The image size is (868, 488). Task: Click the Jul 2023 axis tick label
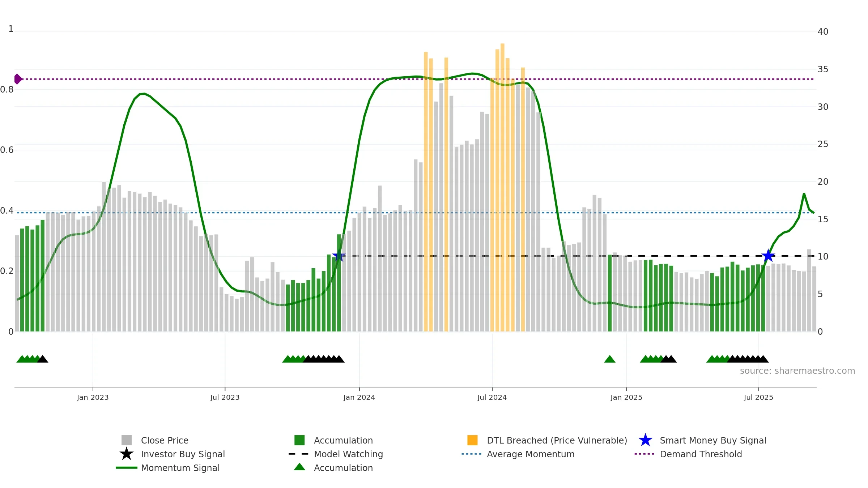[225, 397]
